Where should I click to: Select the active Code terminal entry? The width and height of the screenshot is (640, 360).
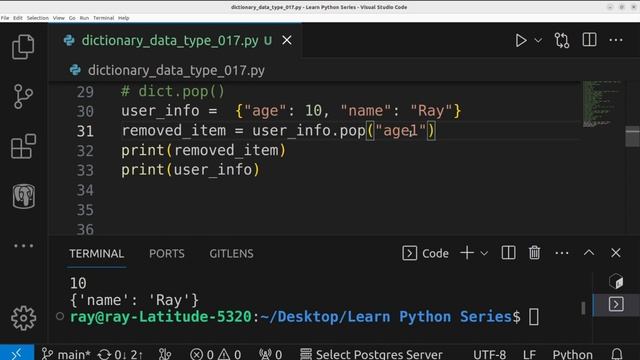pos(616,304)
